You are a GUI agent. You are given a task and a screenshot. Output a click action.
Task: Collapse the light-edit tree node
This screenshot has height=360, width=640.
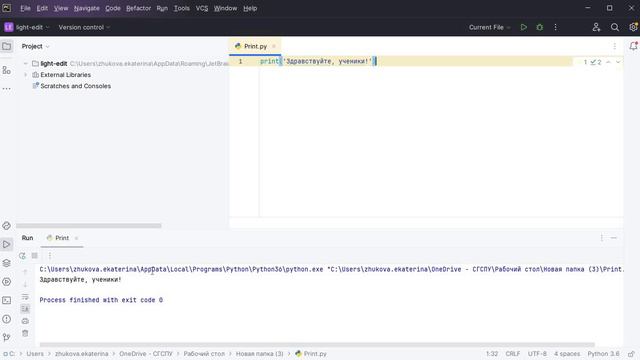pyautogui.click(x=26, y=64)
